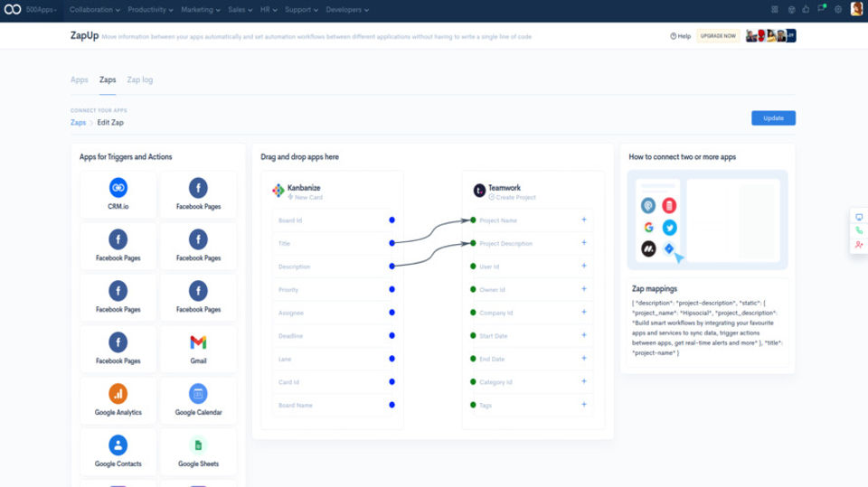The height and width of the screenshot is (487, 868).
Task: Choose the Gmail app tile
Action: click(x=198, y=349)
